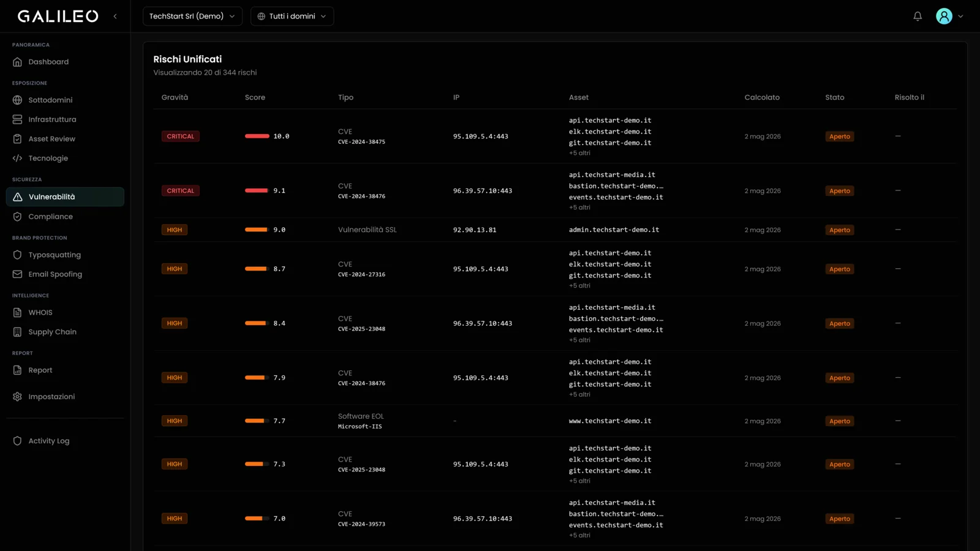Click CVE-2024-39573 identifier

tap(361, 525)
